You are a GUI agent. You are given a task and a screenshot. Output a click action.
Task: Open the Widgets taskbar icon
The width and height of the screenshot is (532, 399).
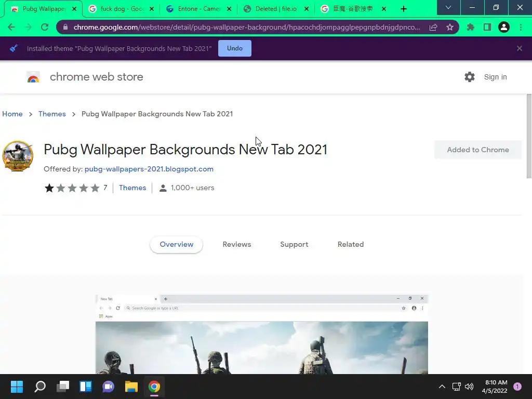86,387
